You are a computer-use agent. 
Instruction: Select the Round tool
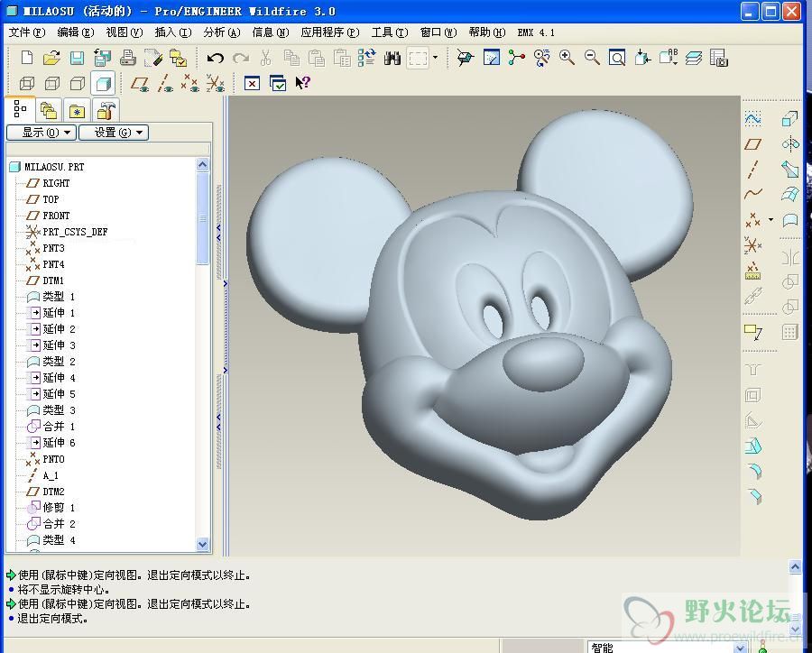[x=754, y=471]
